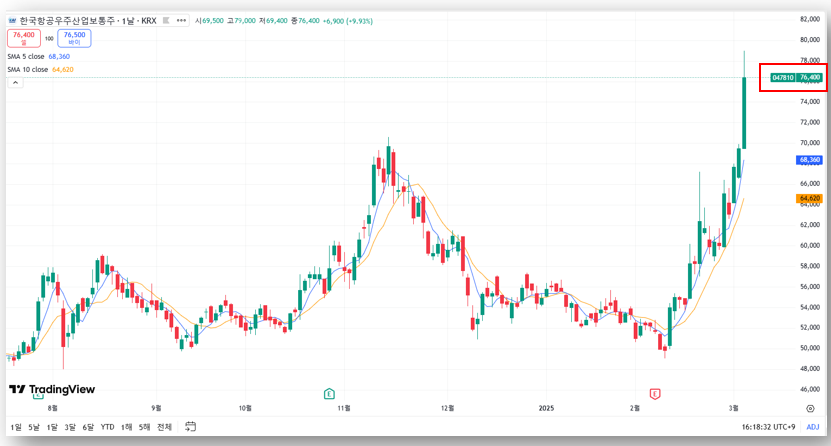Screen dimensions: 831x446
Task: Click the green earnings marker near November
Action: click(x=329, y=394)
